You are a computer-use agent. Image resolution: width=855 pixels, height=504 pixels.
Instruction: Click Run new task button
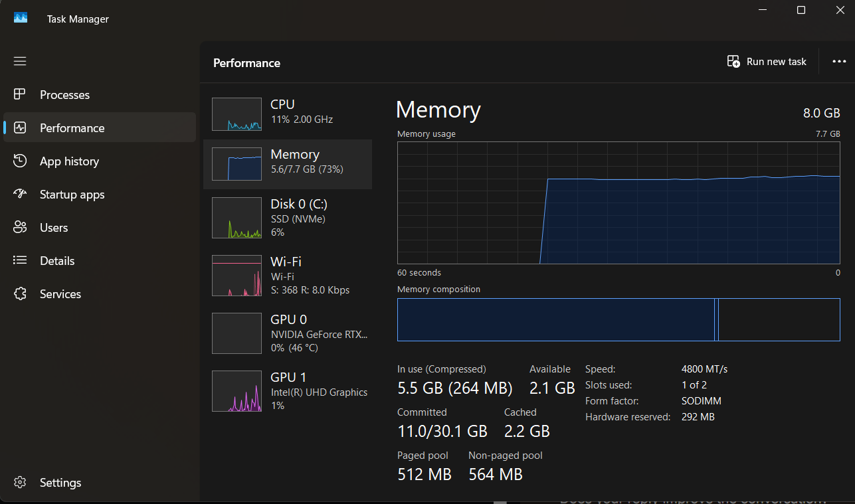point(767,62)
